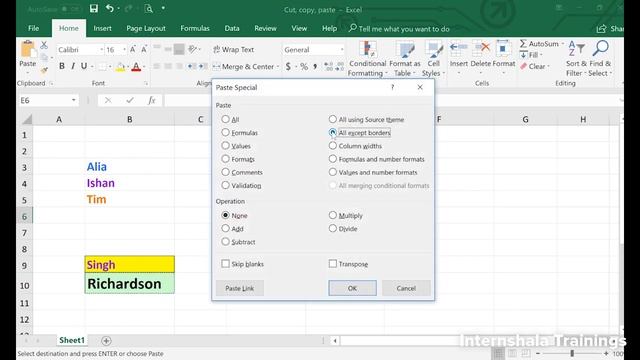
Task: Click the Clear eraser icon
Action: [524, 66]
